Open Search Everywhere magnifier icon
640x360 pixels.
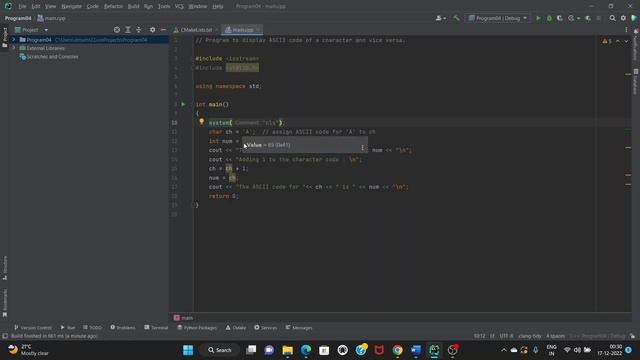tap(612, 18)
